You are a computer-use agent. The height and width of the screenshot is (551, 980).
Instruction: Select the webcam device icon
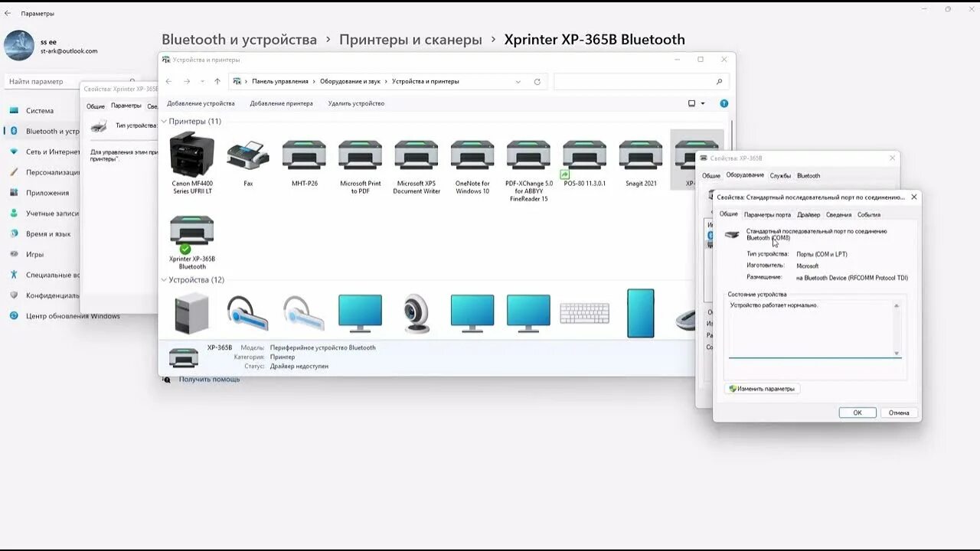[x=416, y=313]
